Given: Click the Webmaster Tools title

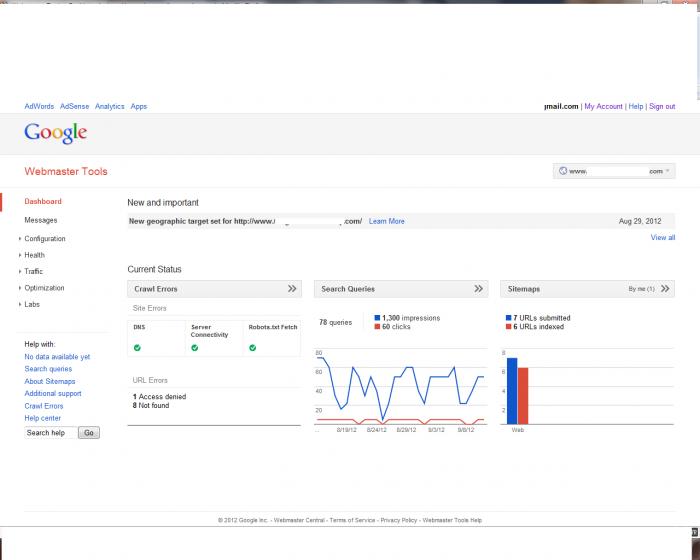Looking at the screenshot, I should click(66, 171).
